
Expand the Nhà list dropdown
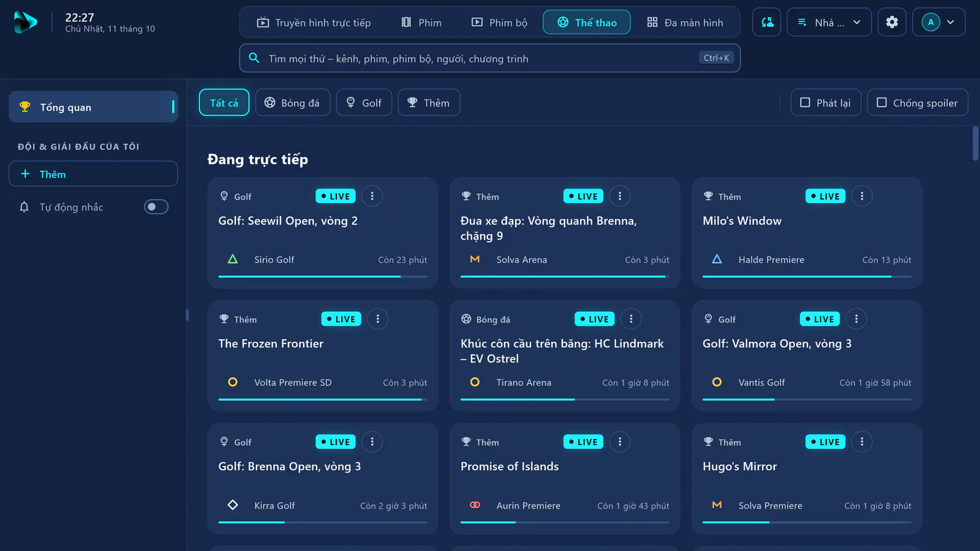pos(829,22)
